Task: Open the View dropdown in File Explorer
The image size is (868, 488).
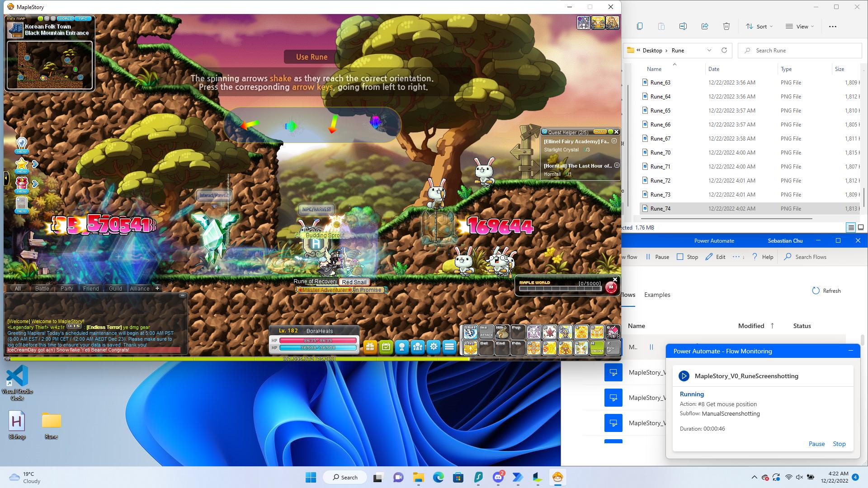Action: pos(799,26)
